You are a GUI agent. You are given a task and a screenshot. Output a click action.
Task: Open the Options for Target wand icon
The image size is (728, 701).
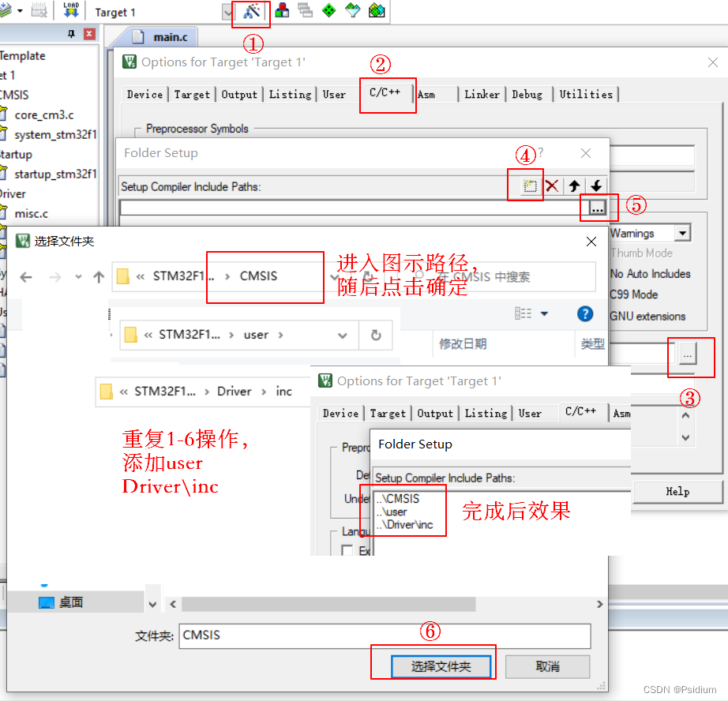coord(250,11)
